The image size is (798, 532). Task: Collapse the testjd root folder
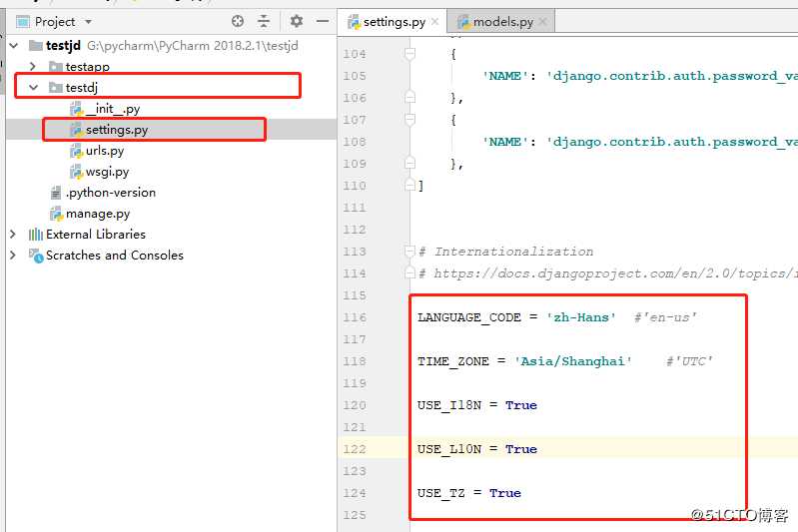point(14,46)
